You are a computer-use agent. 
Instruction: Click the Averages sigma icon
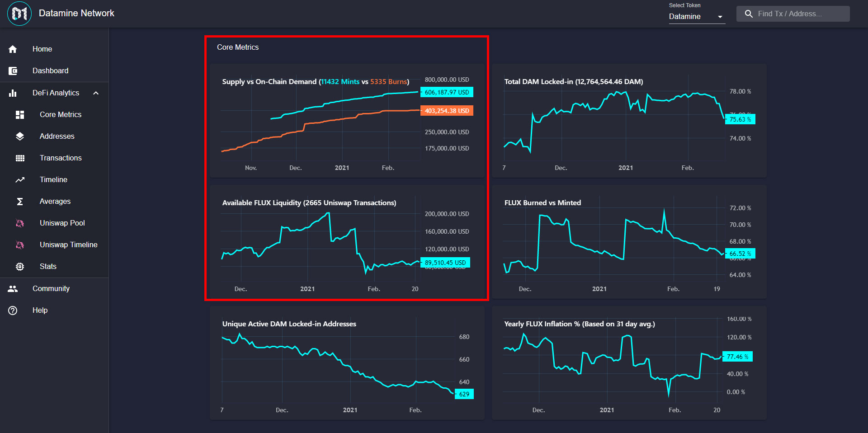coord(20,201)
